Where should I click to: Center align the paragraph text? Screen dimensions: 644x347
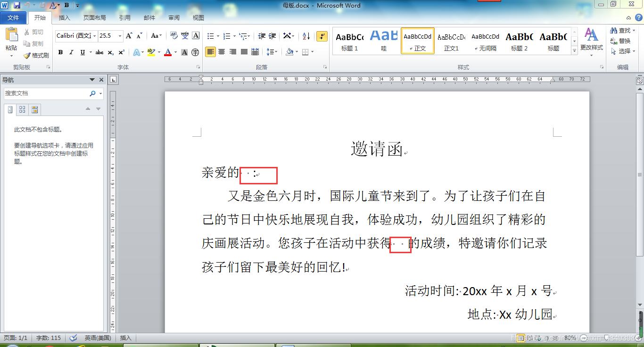222,52
